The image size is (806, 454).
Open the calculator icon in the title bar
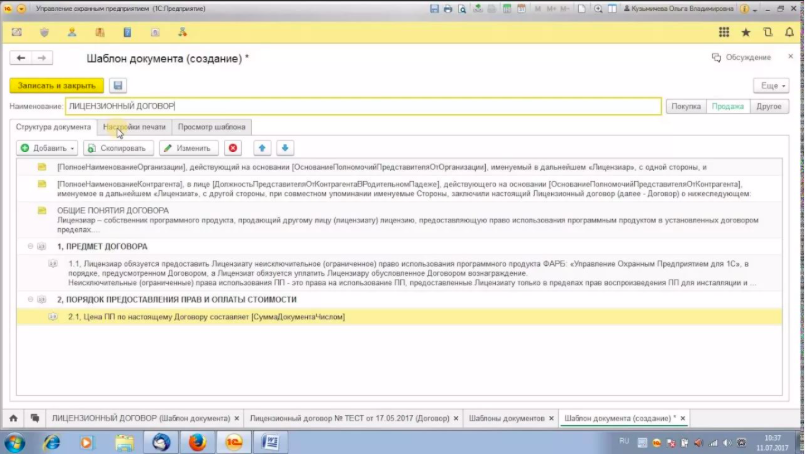tap(507, 9)
